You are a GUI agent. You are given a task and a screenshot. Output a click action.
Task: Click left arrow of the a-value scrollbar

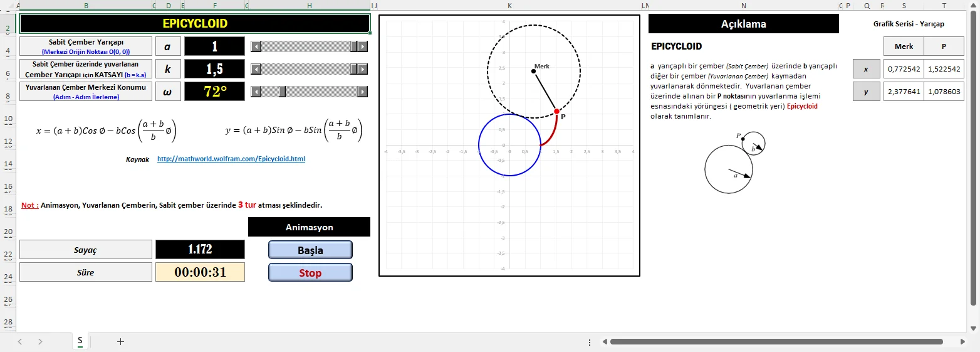coord(256,46)
